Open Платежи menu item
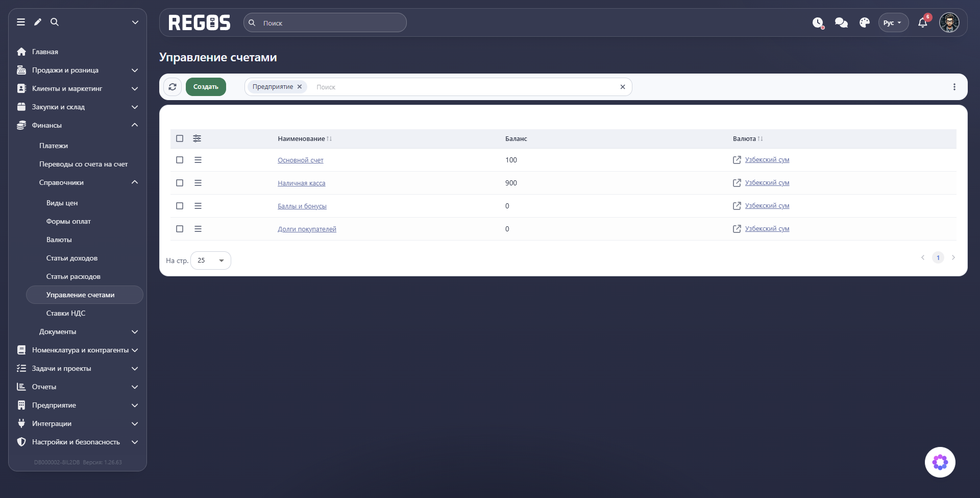 54,146
